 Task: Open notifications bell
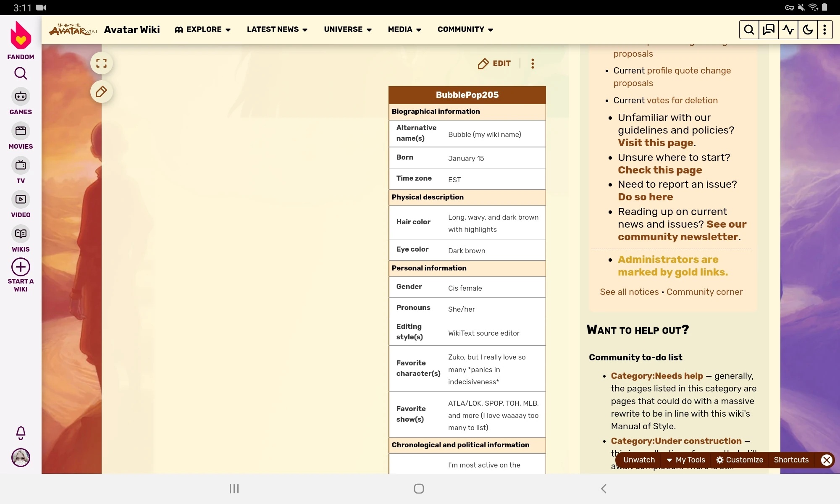21,433
